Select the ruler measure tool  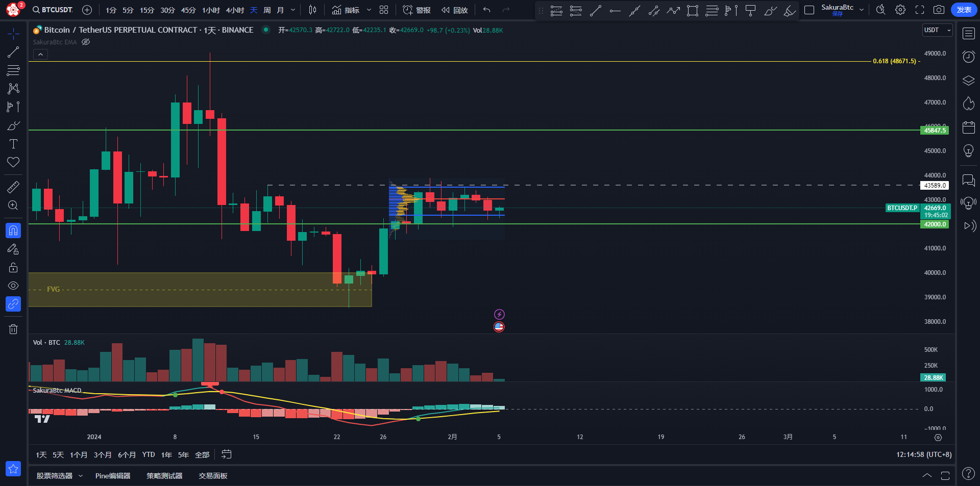pos(13,187)
